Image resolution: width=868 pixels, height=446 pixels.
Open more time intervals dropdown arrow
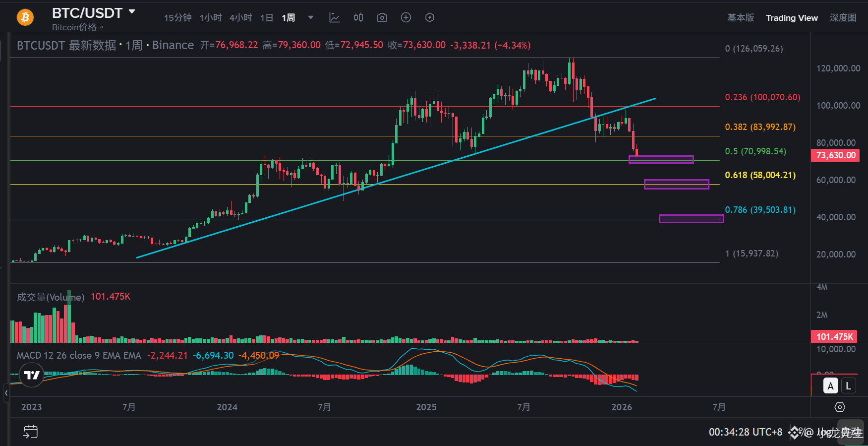[x=311, y=18]
